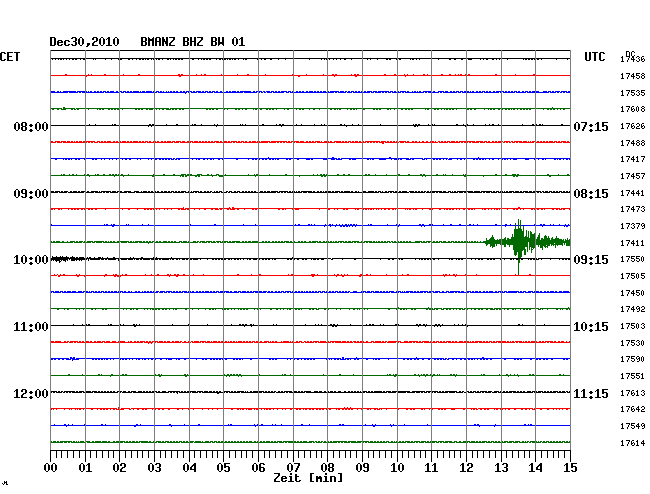Click minute tick label '06'

[x=258, y=468]
